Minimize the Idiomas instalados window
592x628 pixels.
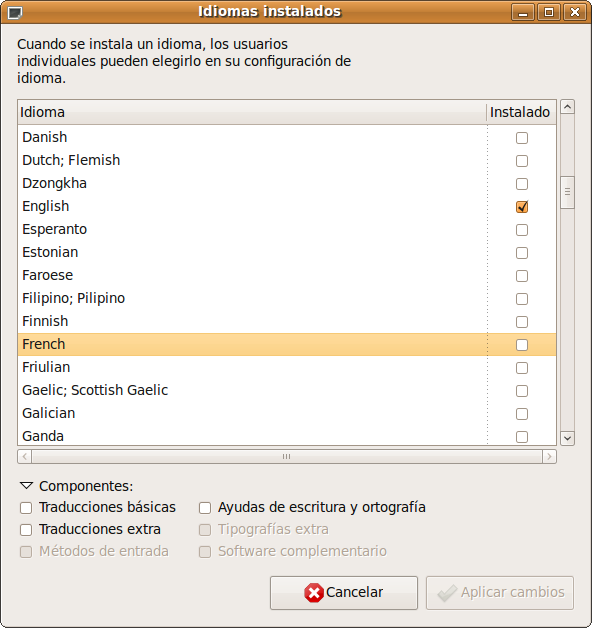[523, 12]
